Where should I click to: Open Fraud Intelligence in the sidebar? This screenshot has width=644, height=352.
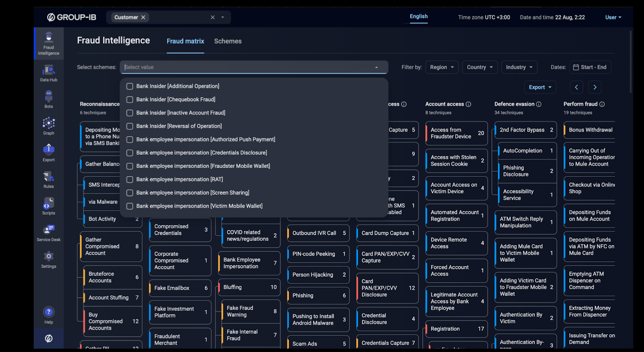(x=49, y=43)
